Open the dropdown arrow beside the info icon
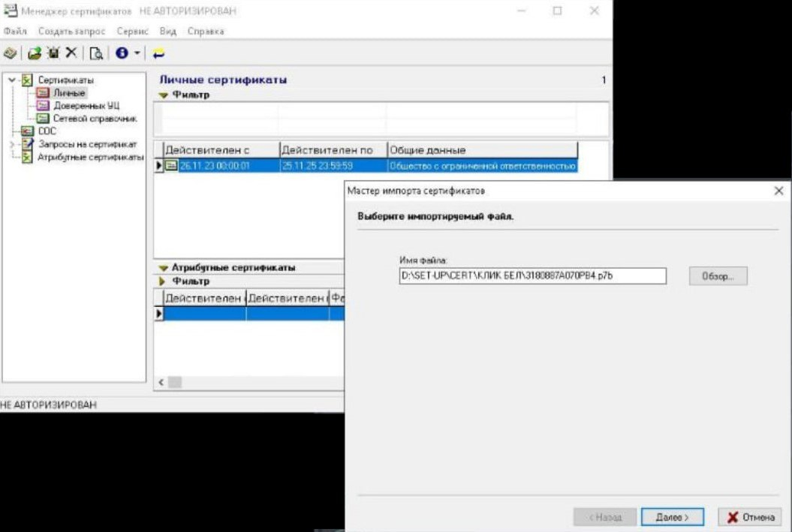 (x=137, y=53)
